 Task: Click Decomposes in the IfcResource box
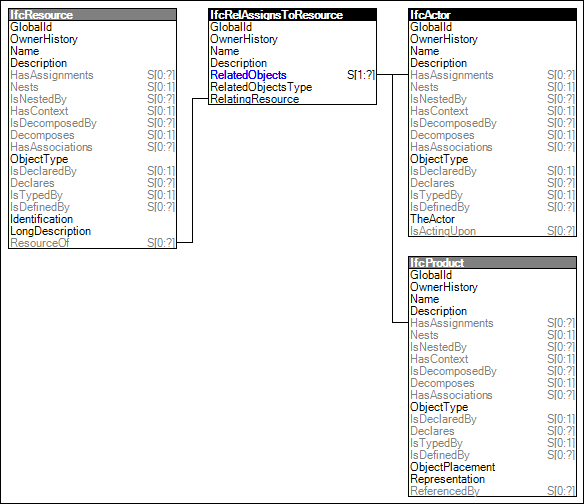click(x=42, y=135)
